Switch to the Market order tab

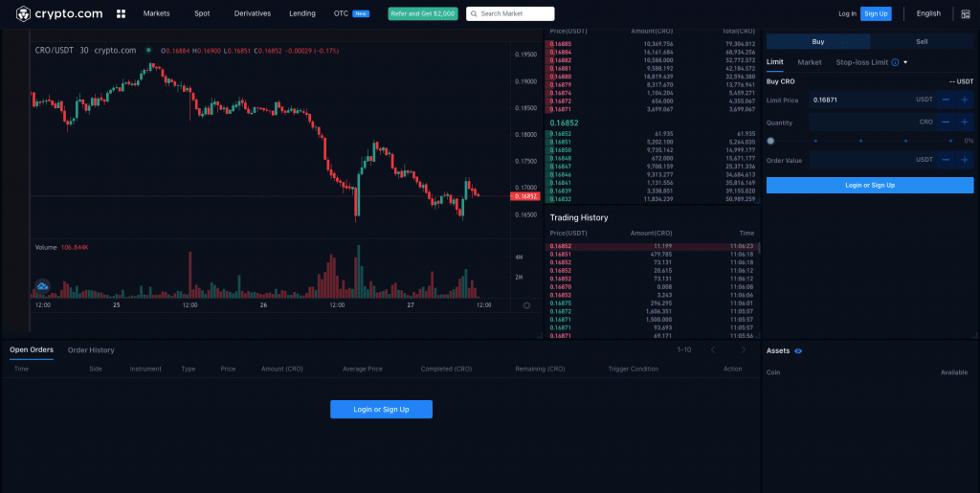[810, 62]
